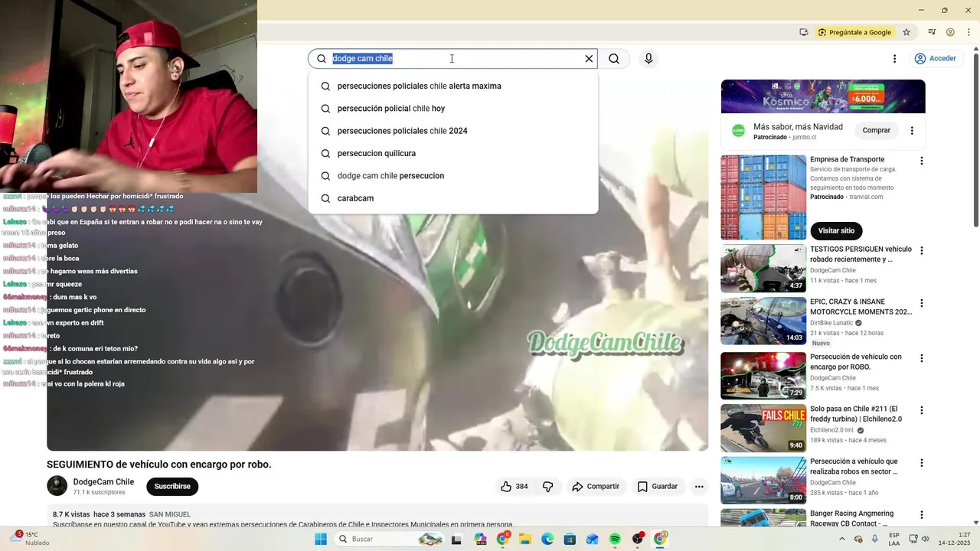Start voice search with the microphone icon

[648, 59]
